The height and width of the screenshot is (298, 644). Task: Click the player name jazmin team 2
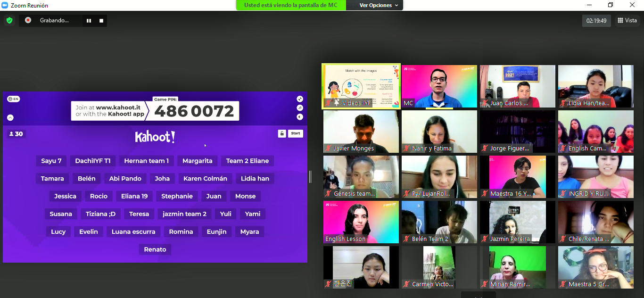185,214
